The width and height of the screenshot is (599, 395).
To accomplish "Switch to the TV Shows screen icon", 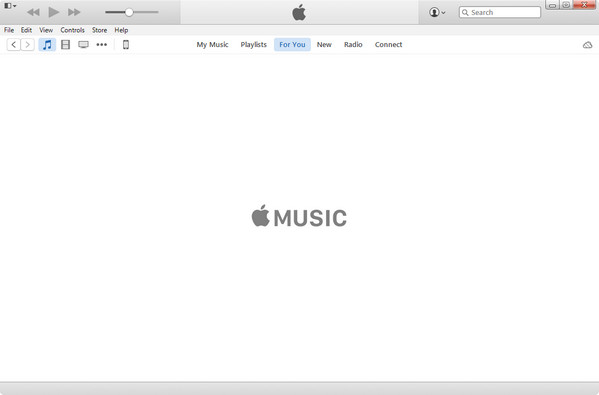I will pyautogui.click(x=83, y=45).
